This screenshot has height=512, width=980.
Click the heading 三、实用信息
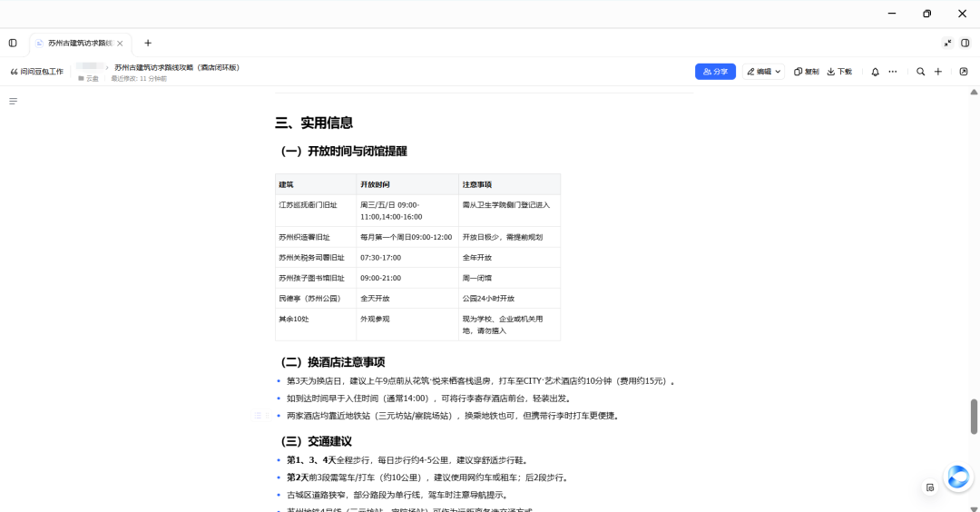click(314, 123)
